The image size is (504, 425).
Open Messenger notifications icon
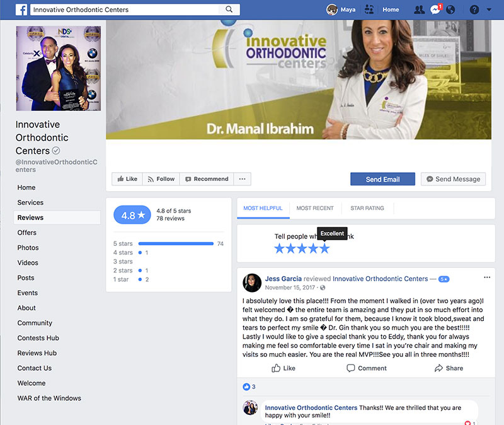[x=435, y=9]
